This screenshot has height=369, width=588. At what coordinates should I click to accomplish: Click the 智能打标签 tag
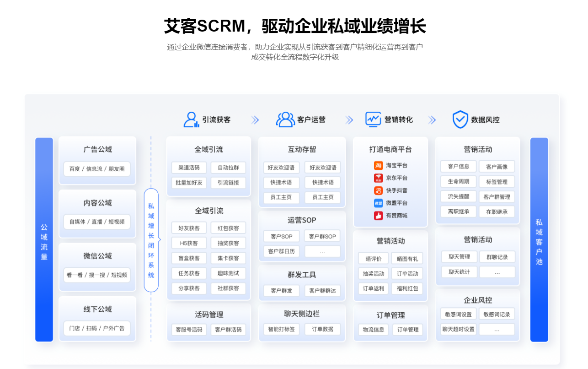point(281,329)
